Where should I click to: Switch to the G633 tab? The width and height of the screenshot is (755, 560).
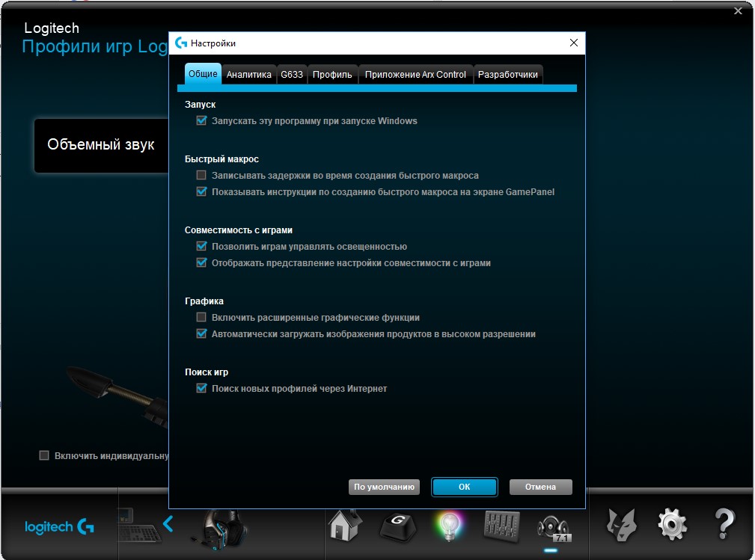pyautogui.click(x=292, y=75)
